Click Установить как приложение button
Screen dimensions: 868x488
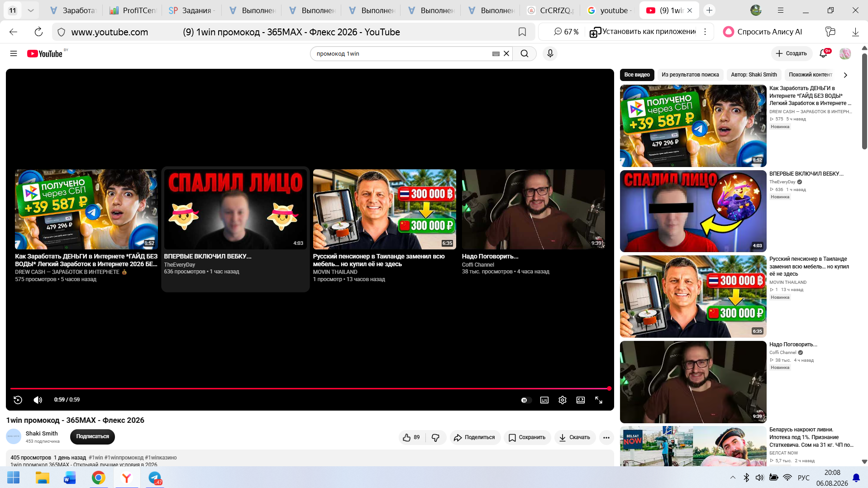(x=643, y=32)
